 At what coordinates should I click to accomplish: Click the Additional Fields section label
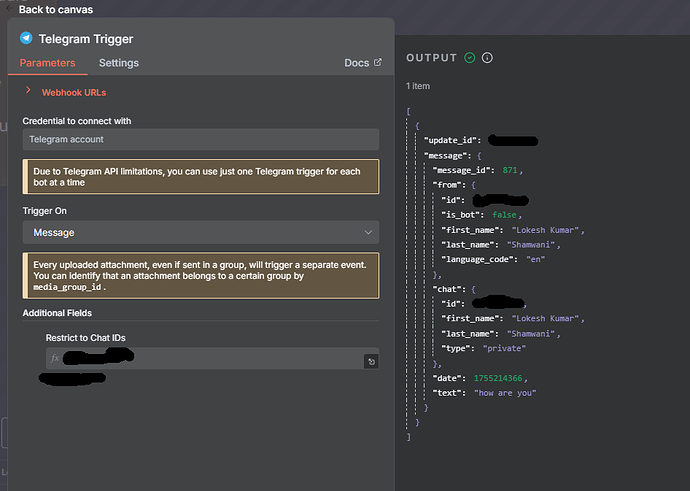57,313
